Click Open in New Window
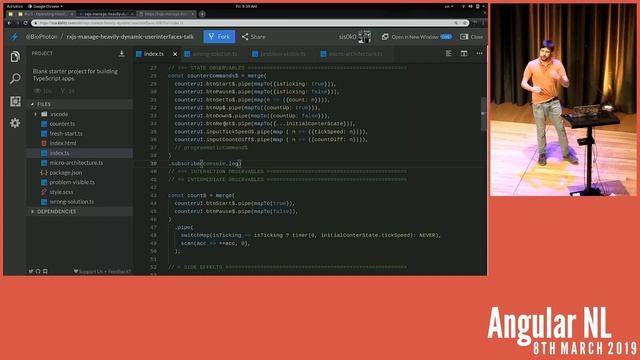This screenshot has width=640, height=360. click(x=415, y=37)
